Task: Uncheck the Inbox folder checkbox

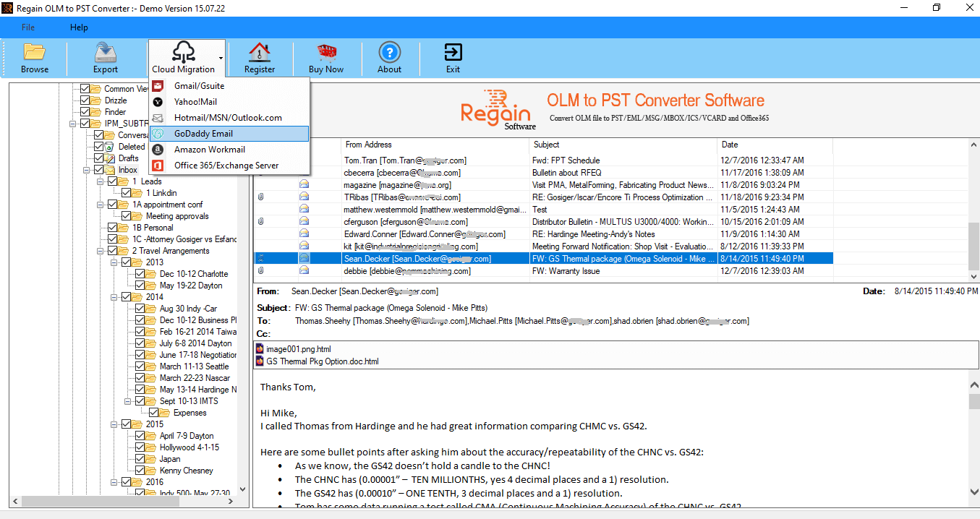Action: 98,170
